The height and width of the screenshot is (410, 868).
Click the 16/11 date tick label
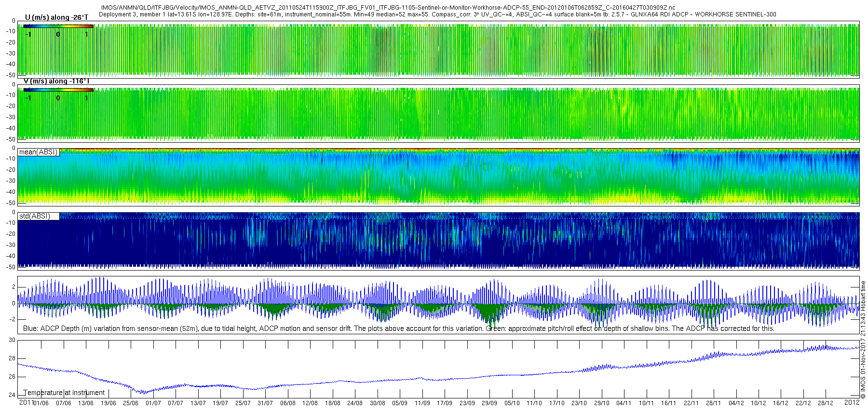(669, 403)
